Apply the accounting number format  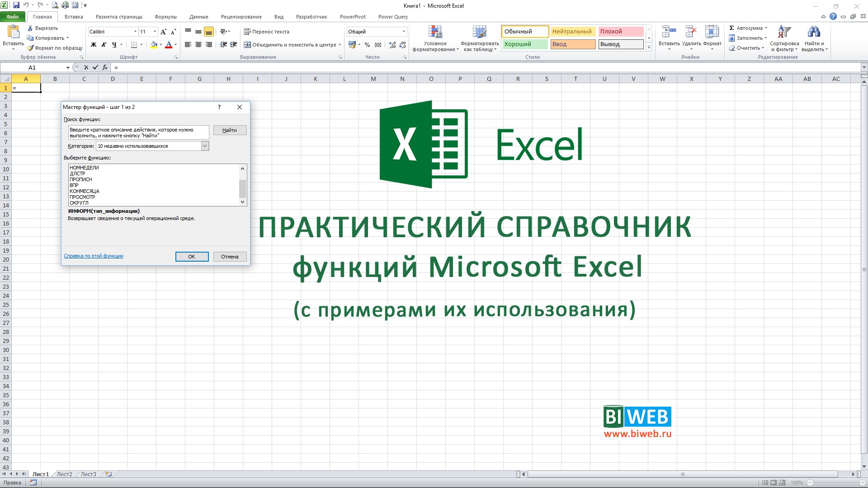(x=352, y=45)
